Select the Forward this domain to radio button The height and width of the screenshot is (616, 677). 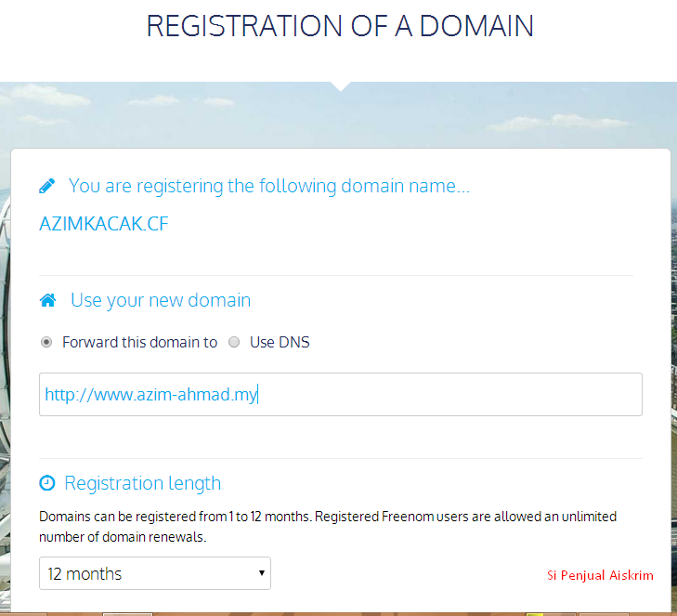click(46, 342)
